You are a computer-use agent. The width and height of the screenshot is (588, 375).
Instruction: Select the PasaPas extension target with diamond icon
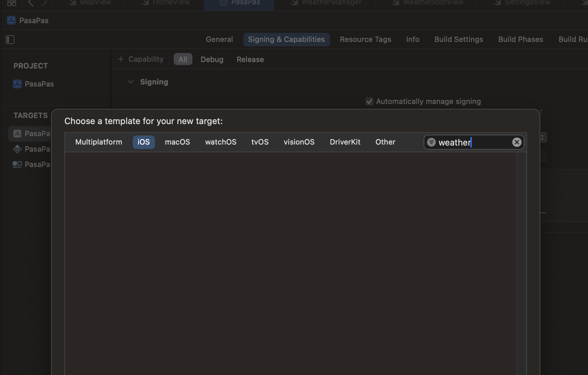coord(32,149)
